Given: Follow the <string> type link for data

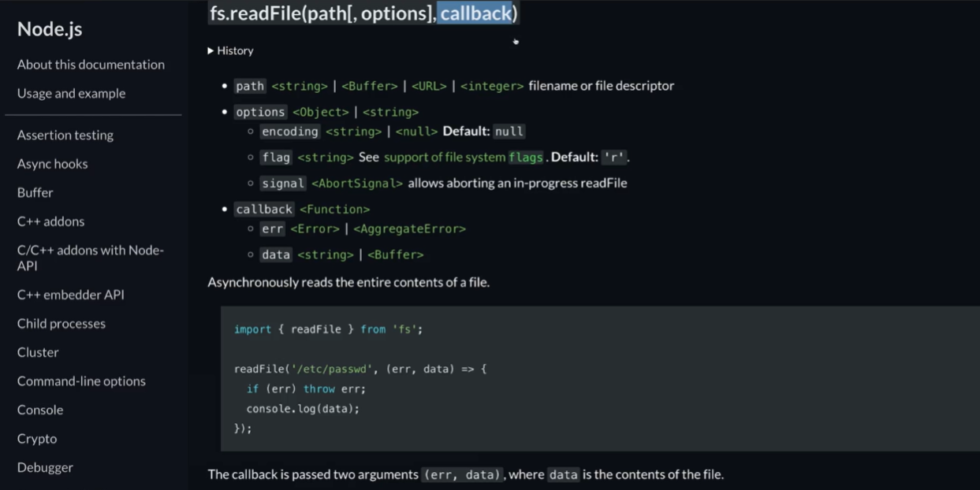Looking at the screenshot, I should click(x=326, y=255).
